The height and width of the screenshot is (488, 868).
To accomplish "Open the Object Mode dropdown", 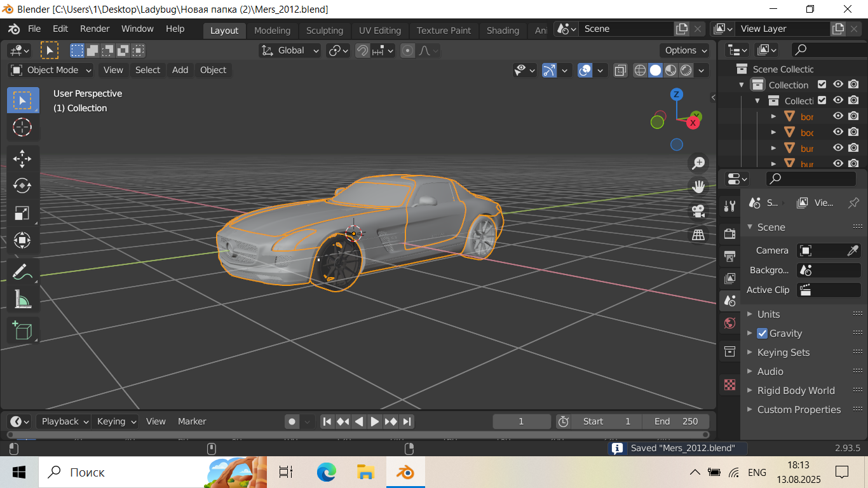I will pyautogui.click(x=51, y=70).
